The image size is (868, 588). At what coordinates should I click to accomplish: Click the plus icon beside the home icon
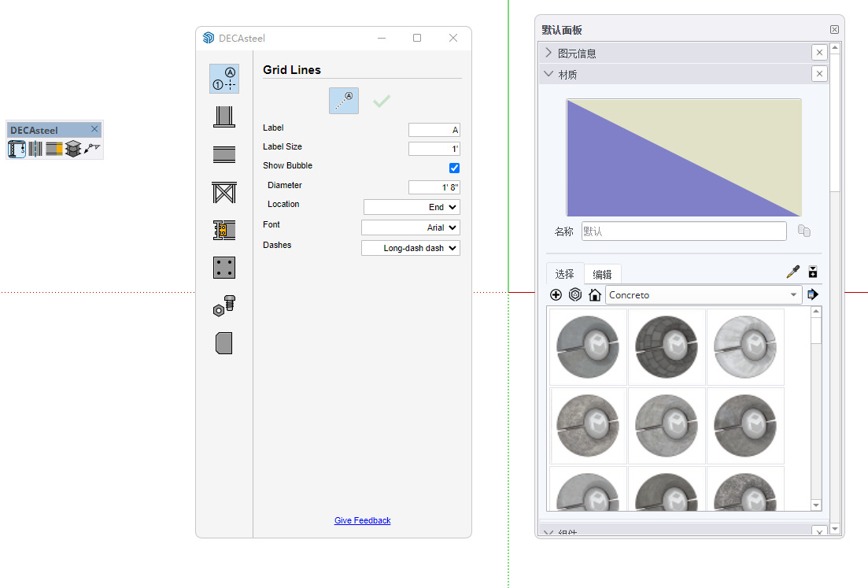click(556, 295)
